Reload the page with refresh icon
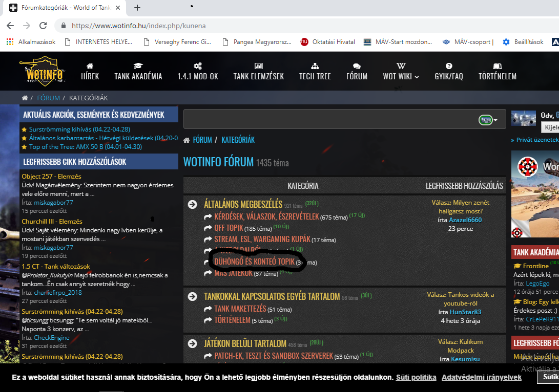Image resolution: width=559 pixels, height=392 pixels. click(43, 26)
